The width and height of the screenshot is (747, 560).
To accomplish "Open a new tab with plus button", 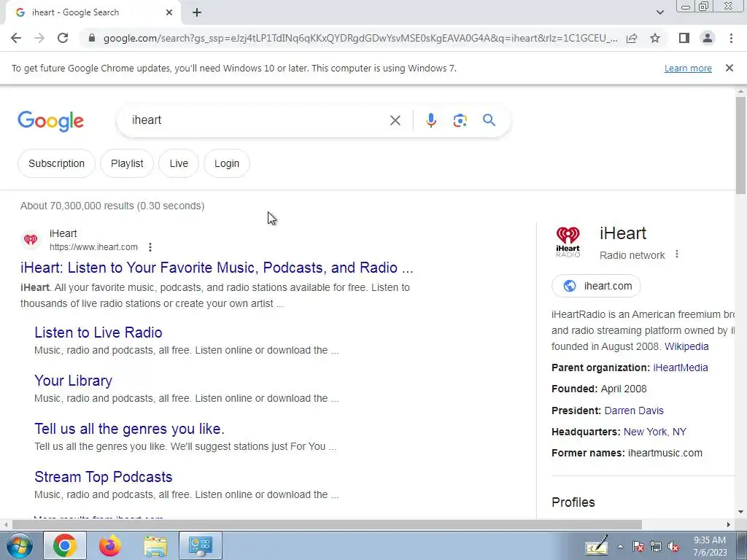I will pyautogui.click(x=197, y=12).
